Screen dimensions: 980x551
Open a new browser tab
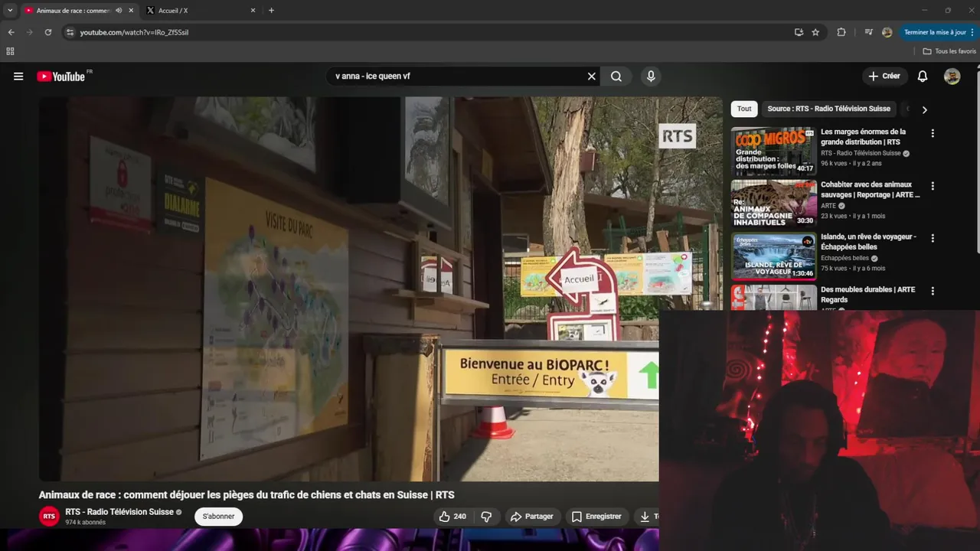pos(271,11)
